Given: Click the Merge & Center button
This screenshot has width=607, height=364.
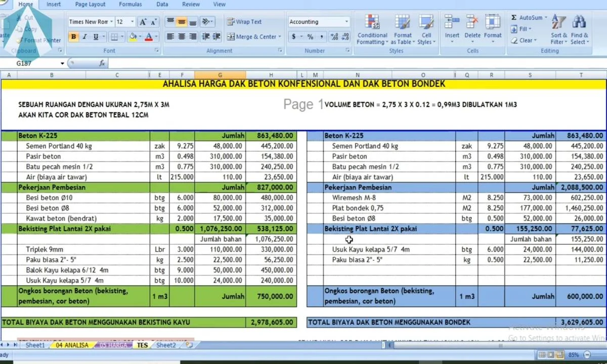Looking at the screenshot, I should click(254, 37).
